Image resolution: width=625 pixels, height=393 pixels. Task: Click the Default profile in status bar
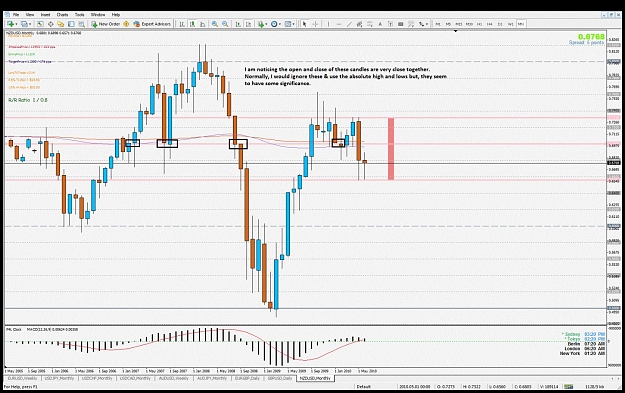coord(364,386)
